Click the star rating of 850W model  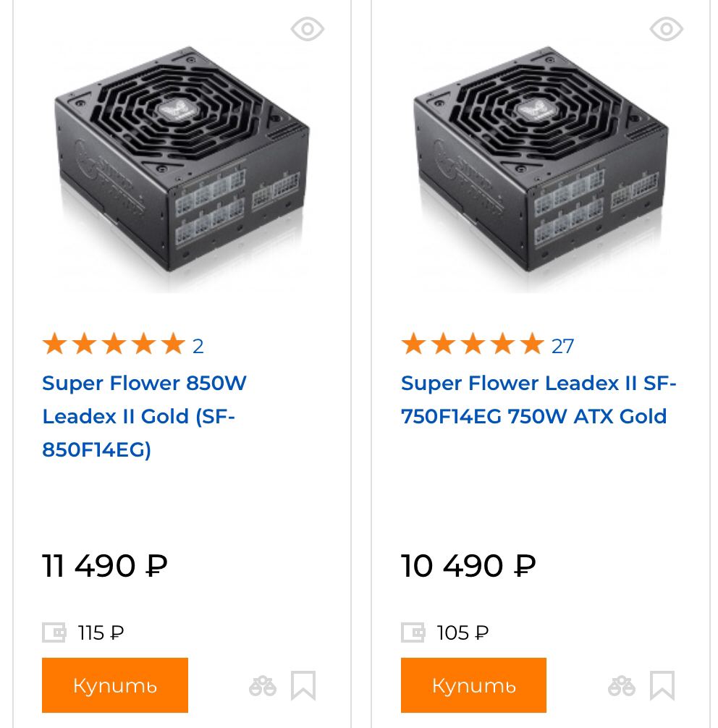114,344
